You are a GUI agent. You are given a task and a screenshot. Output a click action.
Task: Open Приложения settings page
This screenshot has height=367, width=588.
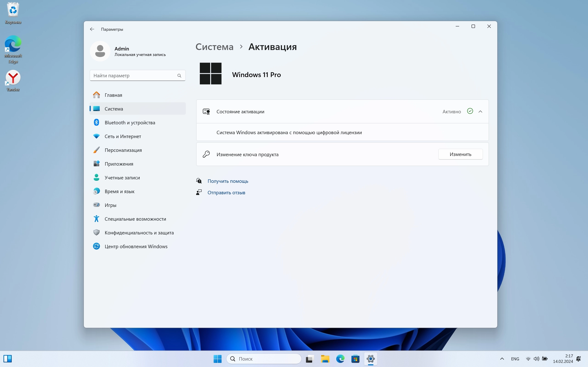point(119,164)
